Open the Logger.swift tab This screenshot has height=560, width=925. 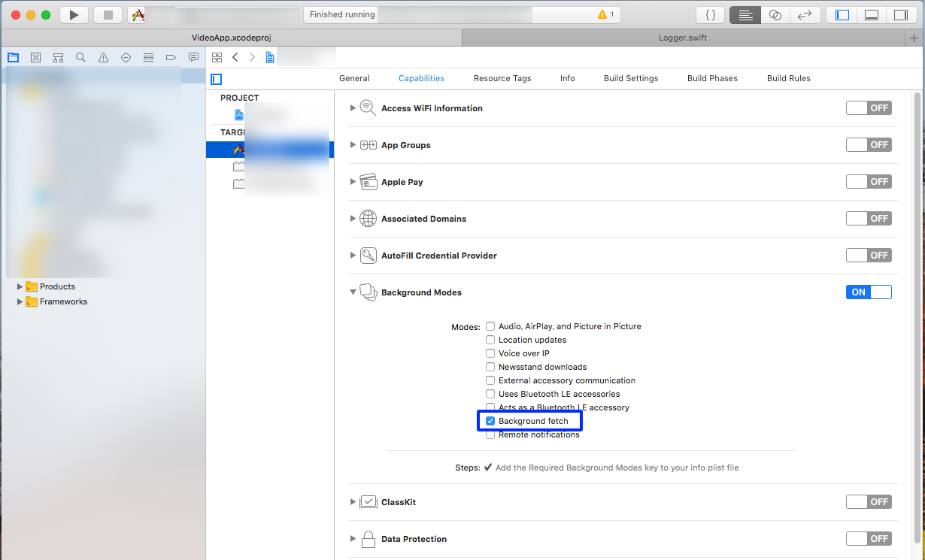(x=682, y=38)
